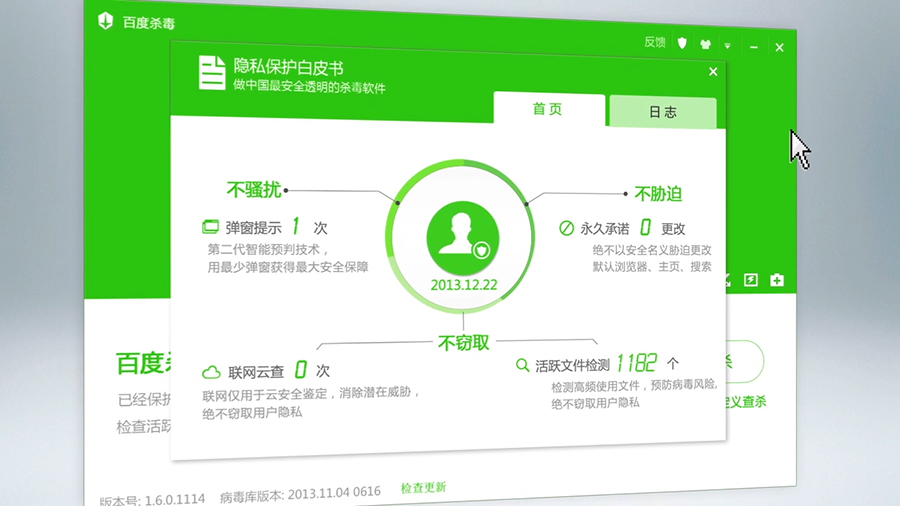Click the 永久承诺 count value 0
Viewport: 900px width, 506px height.
tap(645, 227)
